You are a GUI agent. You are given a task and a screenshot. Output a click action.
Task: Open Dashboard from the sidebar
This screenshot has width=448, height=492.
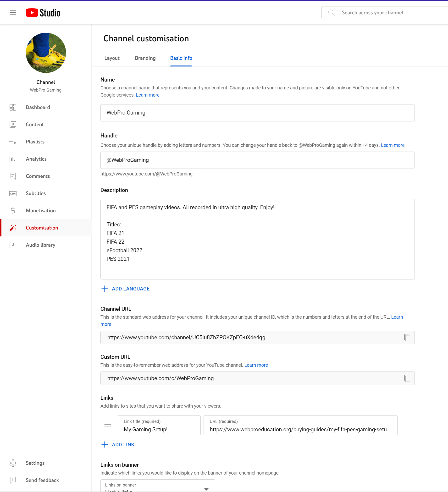coord(46,107)
